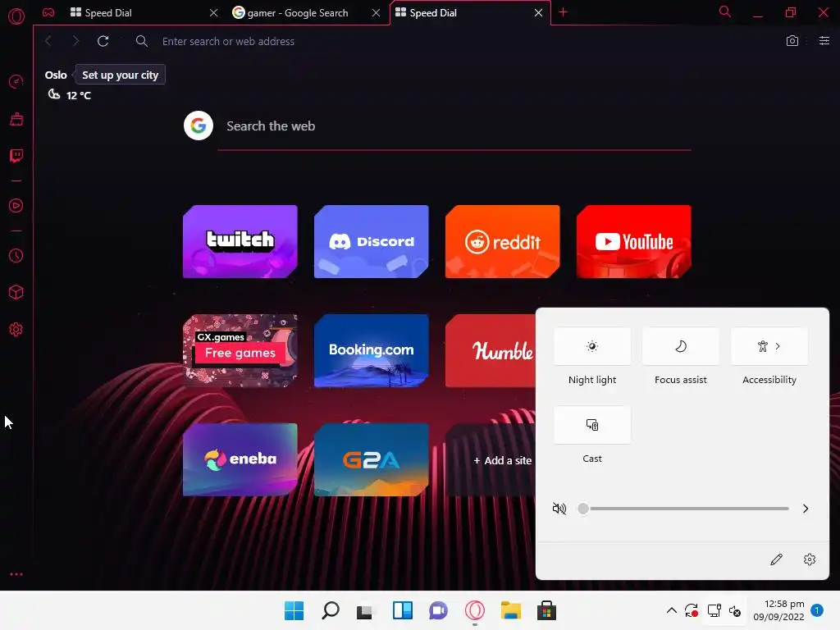Viewport: 840px width, 630px height.
Task: Open Humble speed dial tile
Action: pyautogui.click(x=491, y=351)
